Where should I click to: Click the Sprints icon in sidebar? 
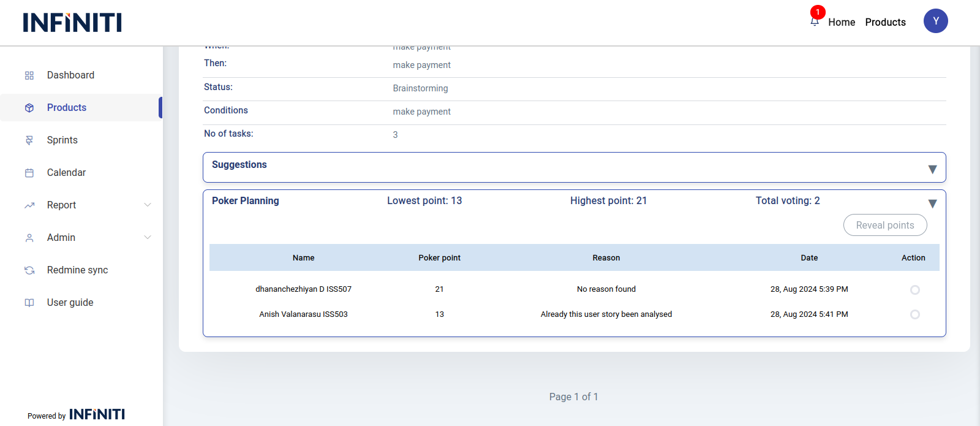(29, 140)
